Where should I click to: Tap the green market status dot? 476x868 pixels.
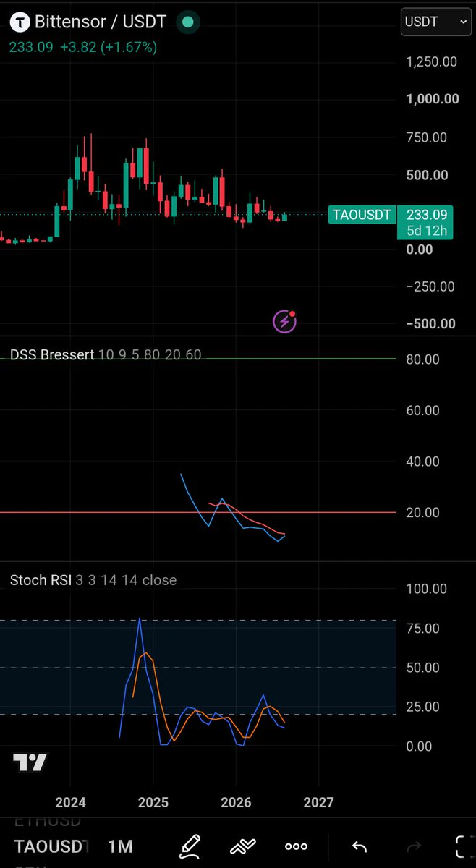coord(188,22)
